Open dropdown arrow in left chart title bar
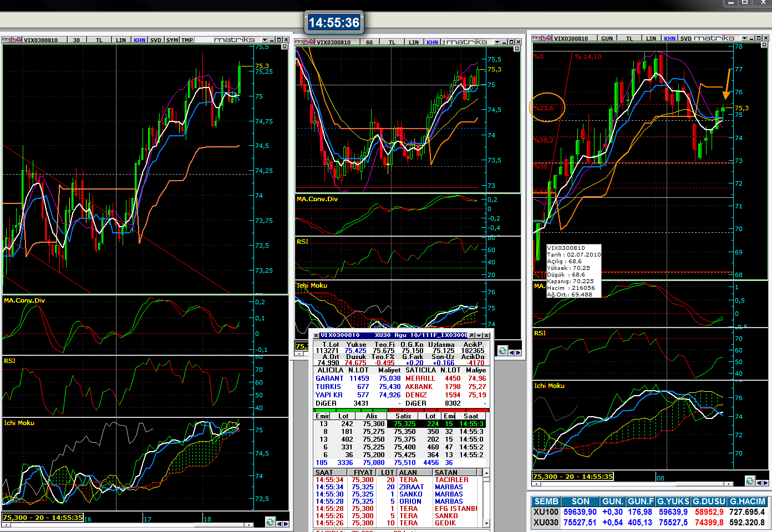772x532 pixels. tap(265, 40)
